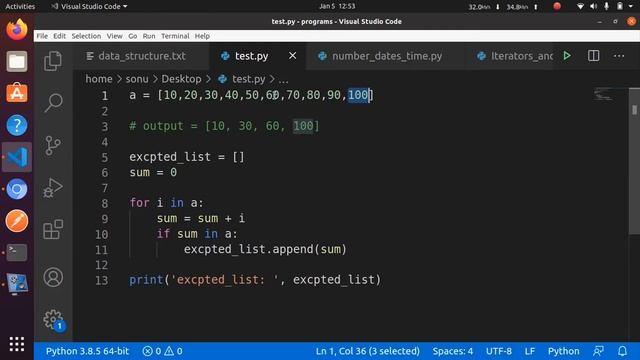
Task: Open the Manage gear settings icon
Action: pyautogui.click(x=53, y=319)
